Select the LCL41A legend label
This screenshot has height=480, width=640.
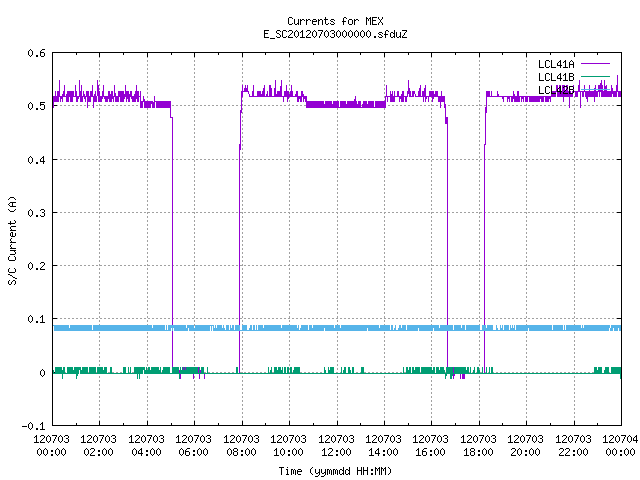(x=556, y=64)
